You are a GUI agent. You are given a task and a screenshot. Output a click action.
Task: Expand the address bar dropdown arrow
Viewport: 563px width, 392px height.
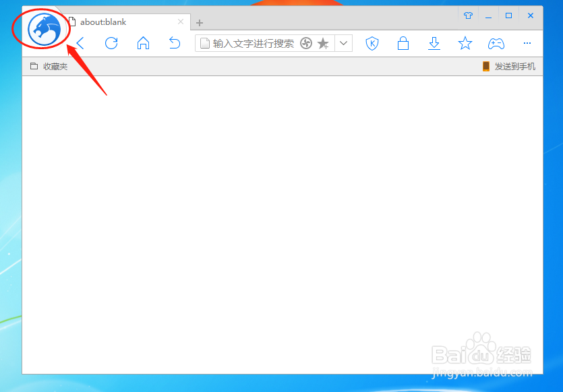(x=344, y=43)
